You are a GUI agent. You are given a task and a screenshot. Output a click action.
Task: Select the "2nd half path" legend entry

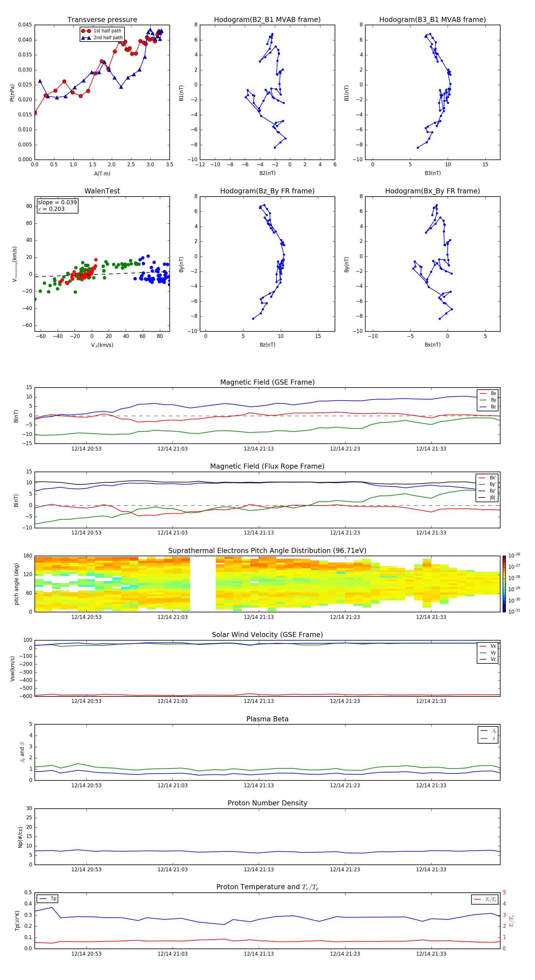pos(102,38)
